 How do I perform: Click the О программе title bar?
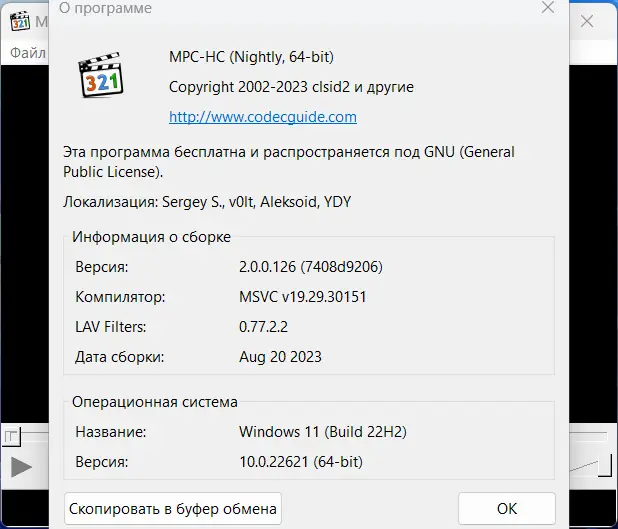300,9
